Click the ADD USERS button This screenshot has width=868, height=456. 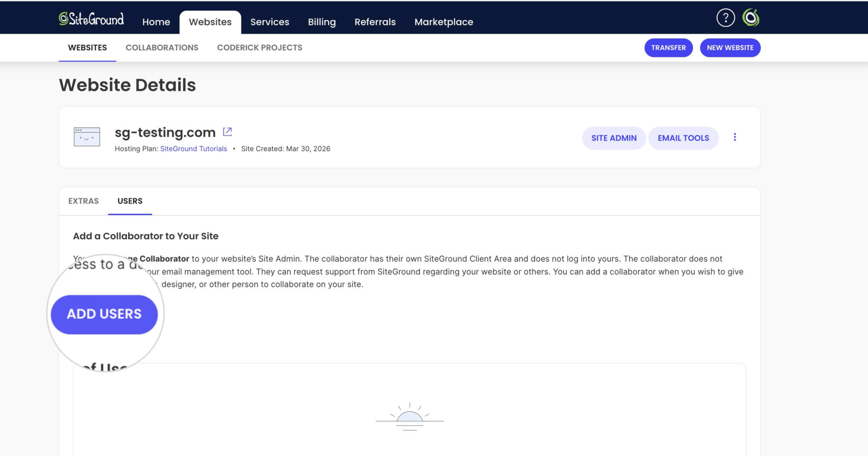[104, 314]
